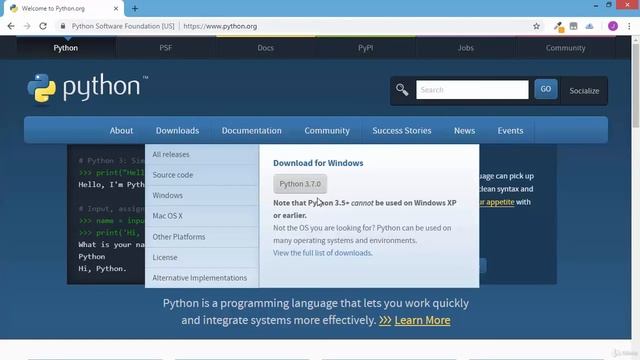This screenshot has height=360, width=640.
Task: Click the address bar URL
Action: pos(220,26)
